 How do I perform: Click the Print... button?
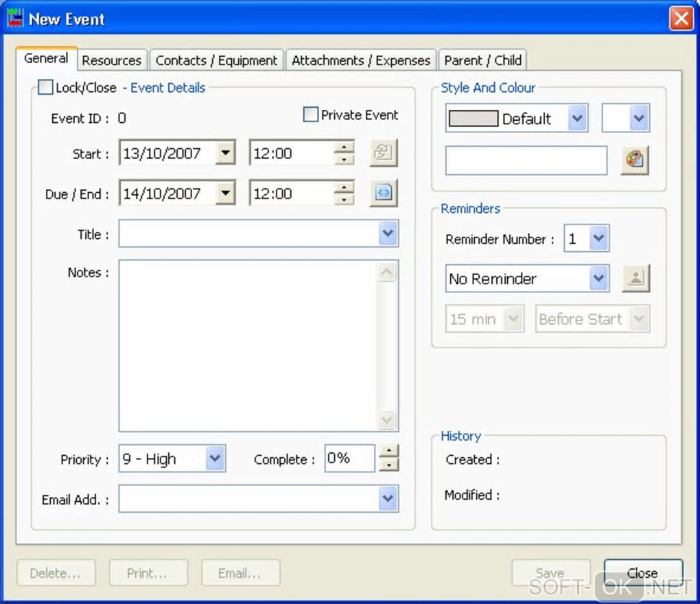click(x=148, y=572)
